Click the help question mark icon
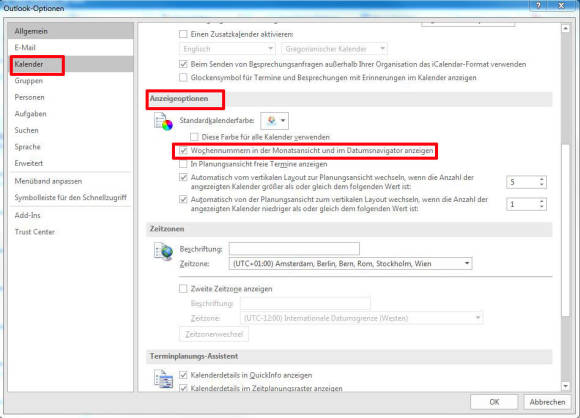Viewport: 580px width, 418px height. (538, 5)
